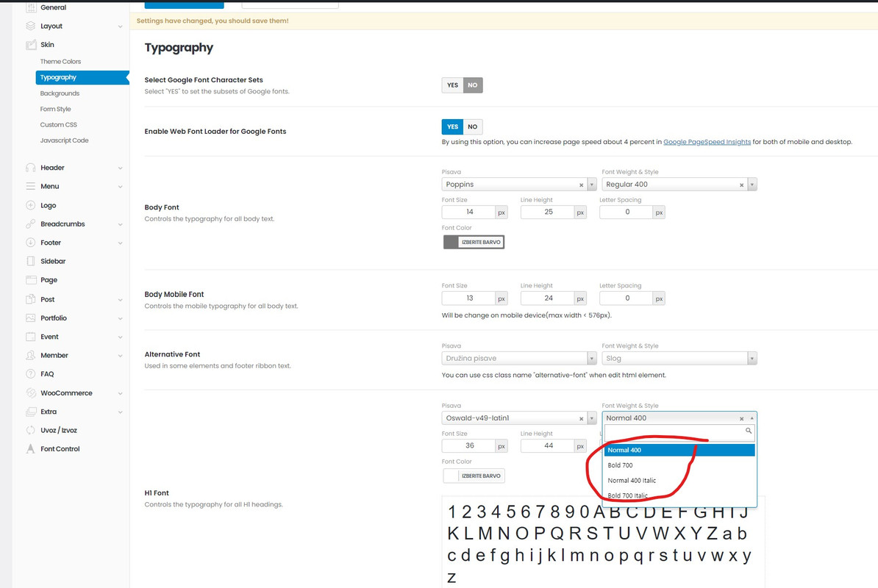Screen dimensions: 878x588
Task: Select Normal 400 option in list
Action: click(679, 450)
